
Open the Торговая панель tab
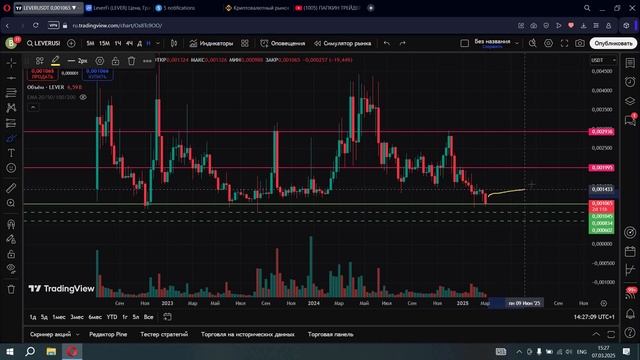331,334
